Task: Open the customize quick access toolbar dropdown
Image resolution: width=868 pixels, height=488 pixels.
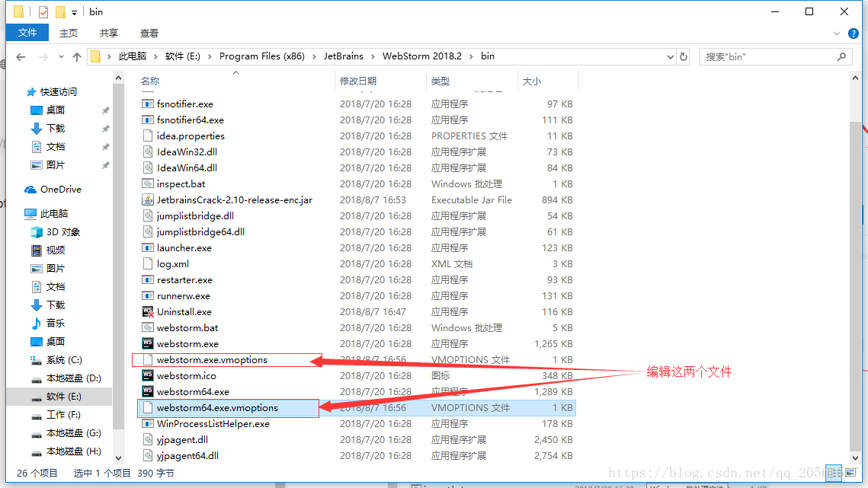Action: tap(74, 12)
